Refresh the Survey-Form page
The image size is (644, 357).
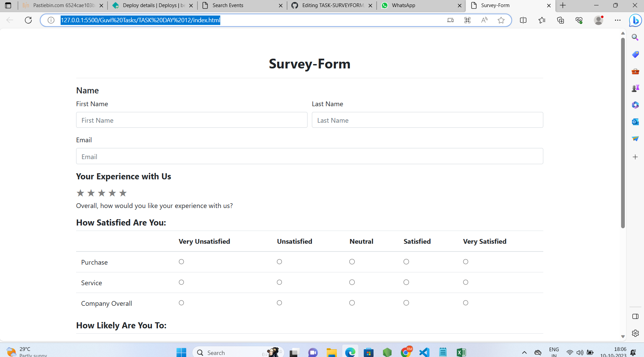click(28, 20)
